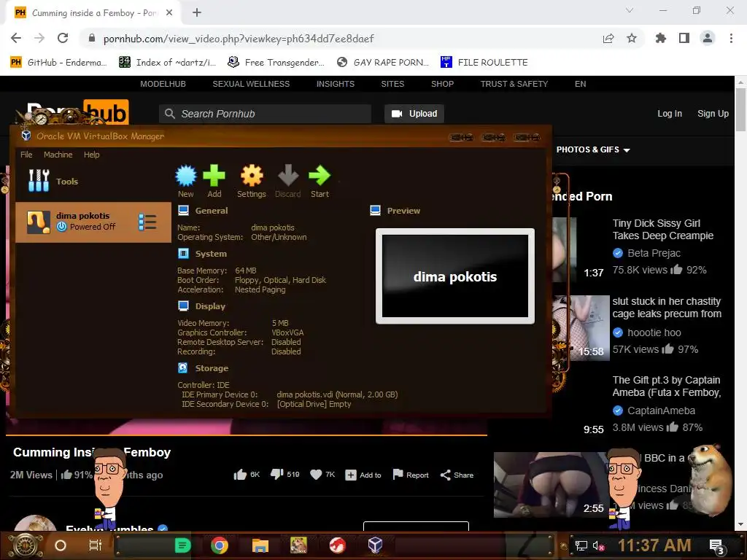Image resolution: width=747 pixels, height=560 pixels.
Task: Click the Share button below the video
Action: [457, 475]
